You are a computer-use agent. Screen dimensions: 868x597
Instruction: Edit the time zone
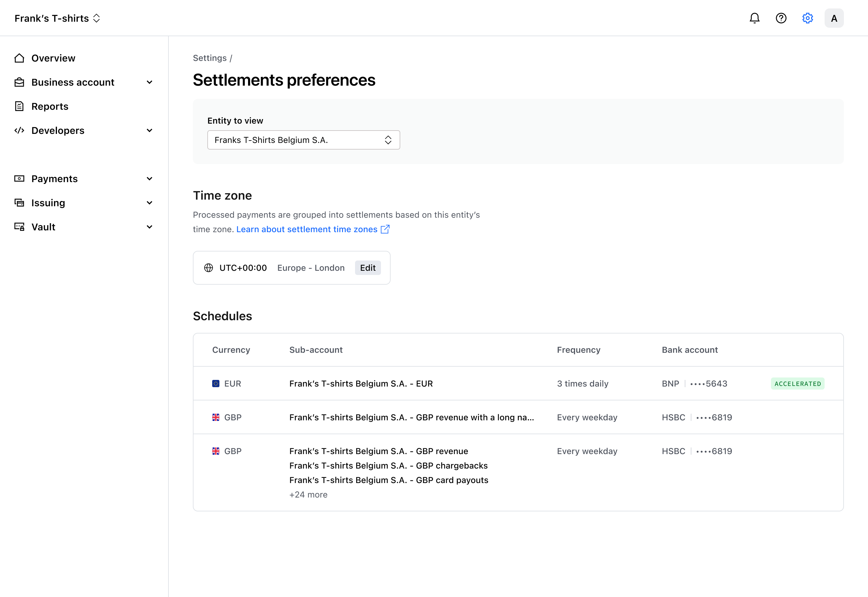point(368,268)
